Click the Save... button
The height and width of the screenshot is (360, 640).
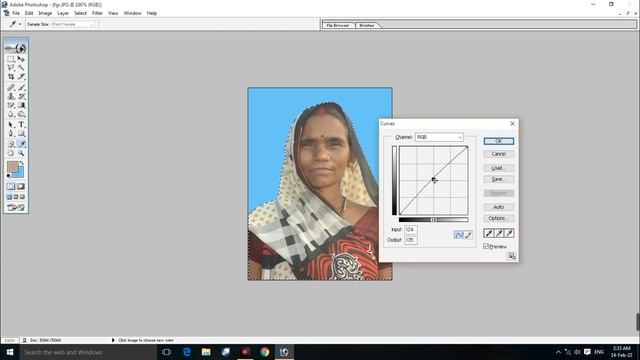coord(498,179)
